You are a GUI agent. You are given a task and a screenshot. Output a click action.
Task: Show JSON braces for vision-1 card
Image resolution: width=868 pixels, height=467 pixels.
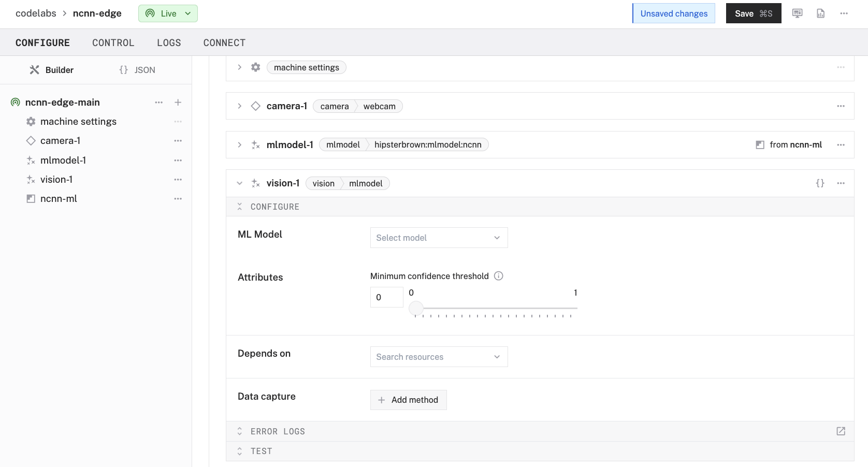click(x=820, y=183)
